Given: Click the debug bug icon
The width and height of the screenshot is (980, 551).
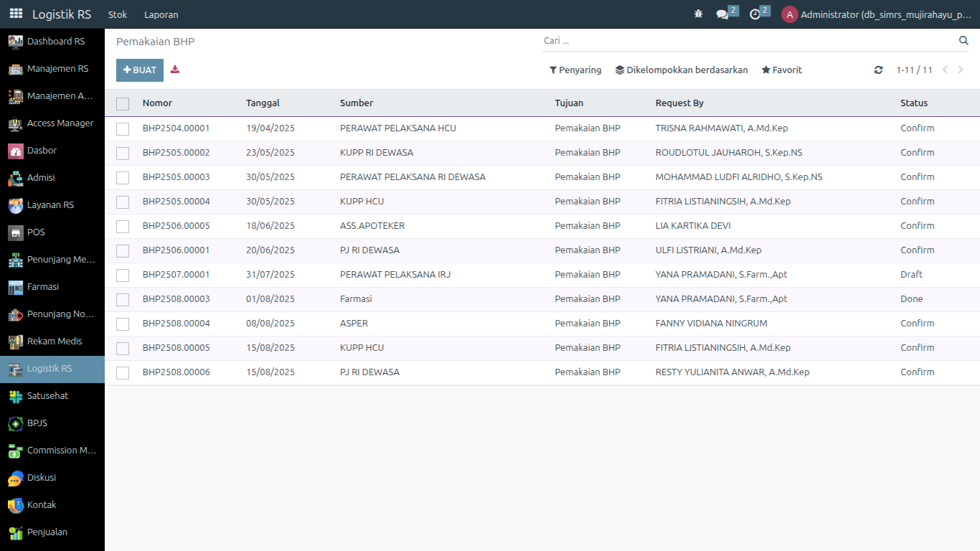Looking at the screenshot, I should (698, 14).
